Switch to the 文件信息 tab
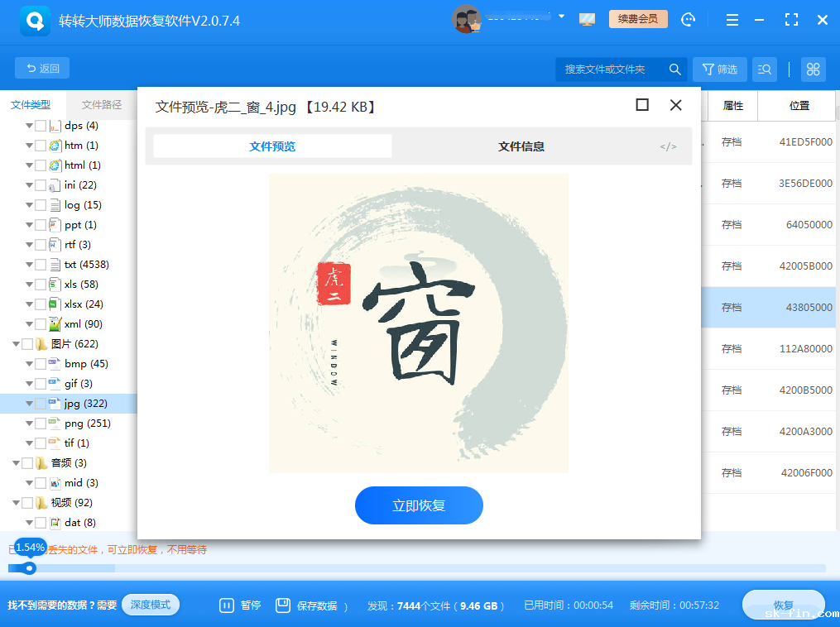 (x=521, y=146)
